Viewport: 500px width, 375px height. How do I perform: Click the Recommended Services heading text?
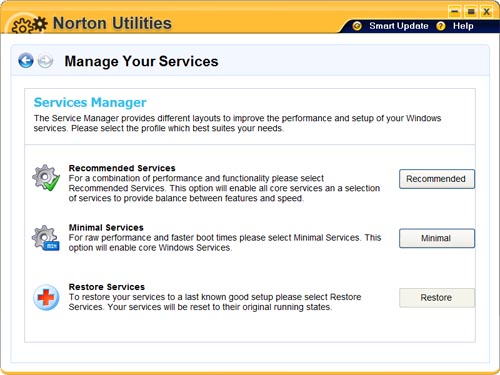122,168
